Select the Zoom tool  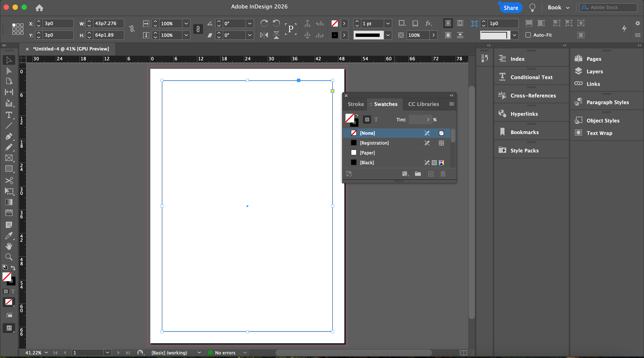(9, 257)
